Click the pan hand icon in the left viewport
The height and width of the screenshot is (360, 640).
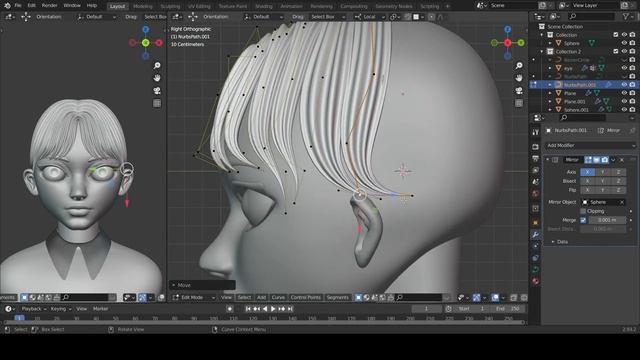coord(157,78)
